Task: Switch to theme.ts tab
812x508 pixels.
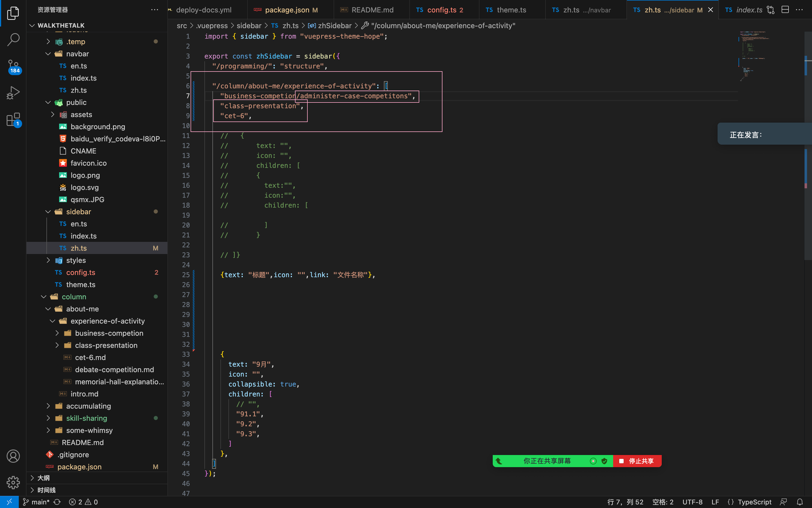Action: 512,10
